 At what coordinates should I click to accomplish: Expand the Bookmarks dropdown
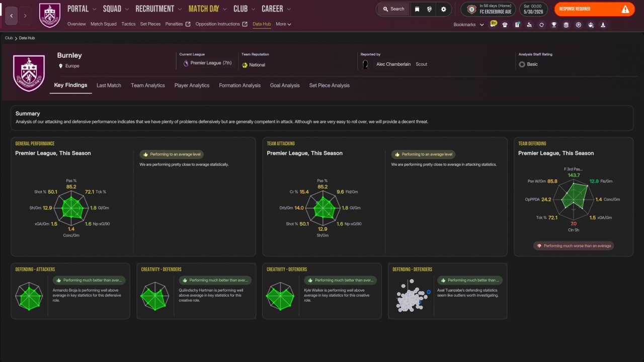469,25
